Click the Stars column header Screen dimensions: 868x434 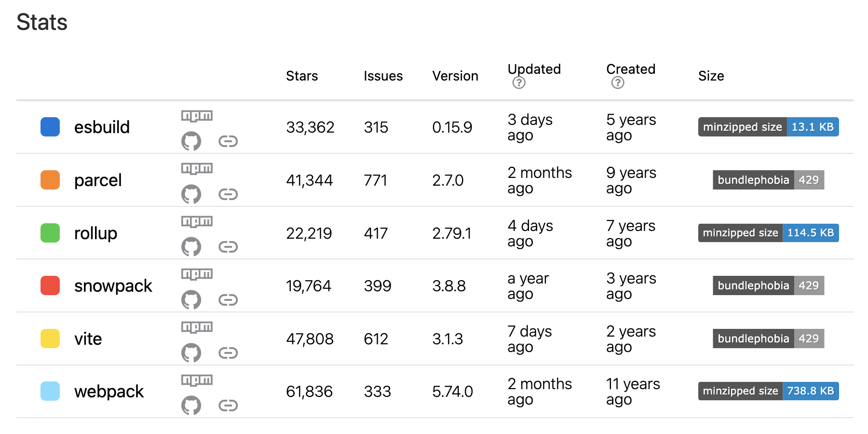tap(302, 76)
